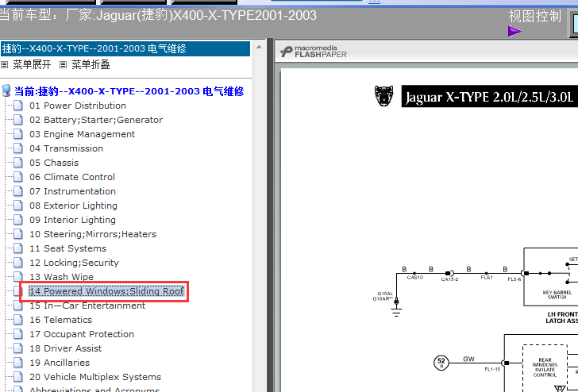
Task: Select 16 Telematics entry
Action: [61, 320]
